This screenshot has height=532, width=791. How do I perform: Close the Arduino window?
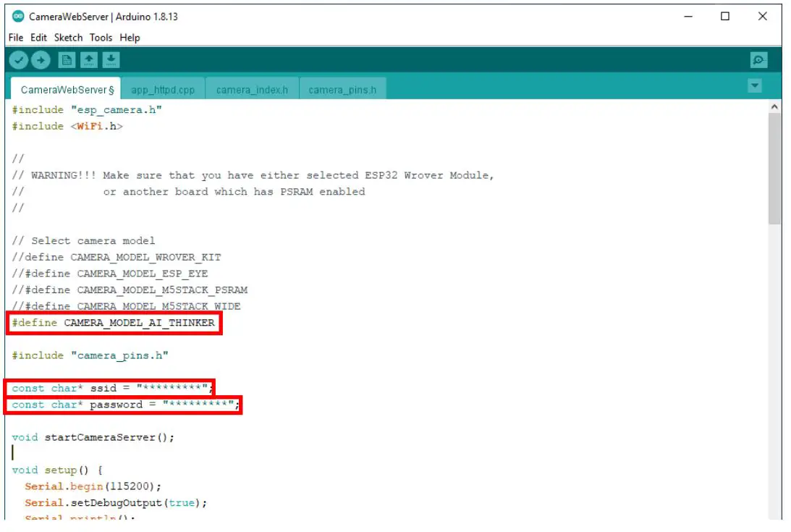(762, 17)
